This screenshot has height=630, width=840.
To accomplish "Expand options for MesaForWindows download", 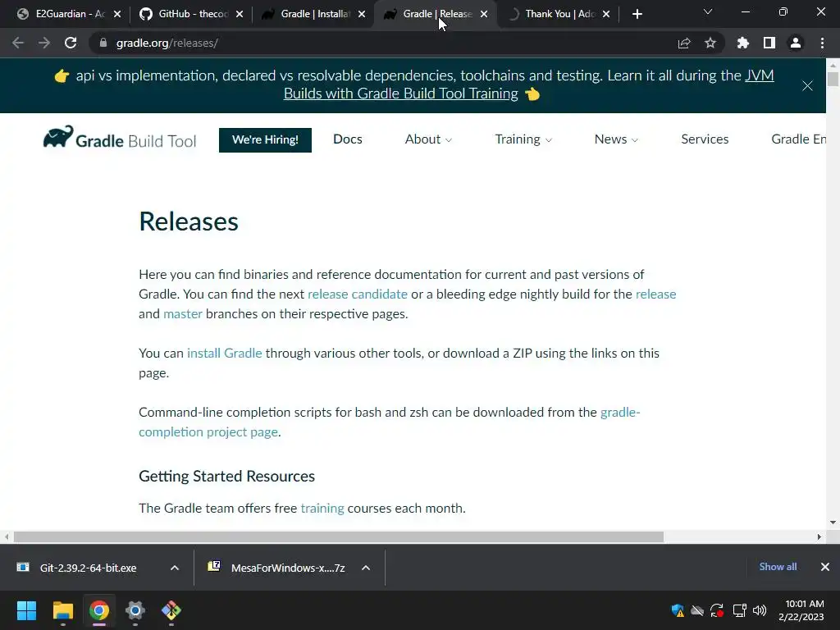I will pyautogui.click(x=366, y=568).
